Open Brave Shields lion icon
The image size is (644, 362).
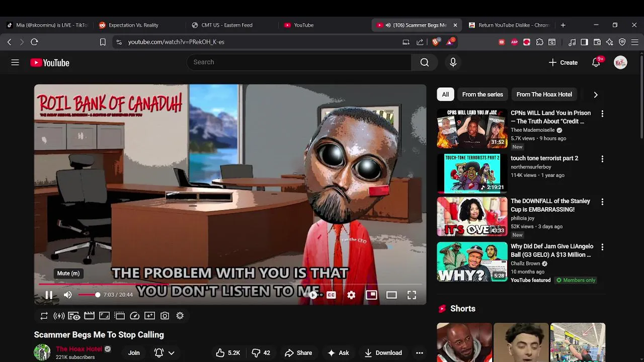[x=436, y=42]
